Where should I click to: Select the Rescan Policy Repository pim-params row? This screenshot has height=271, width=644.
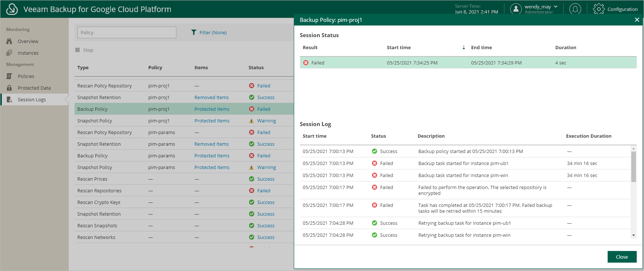[x=184, y=132]
